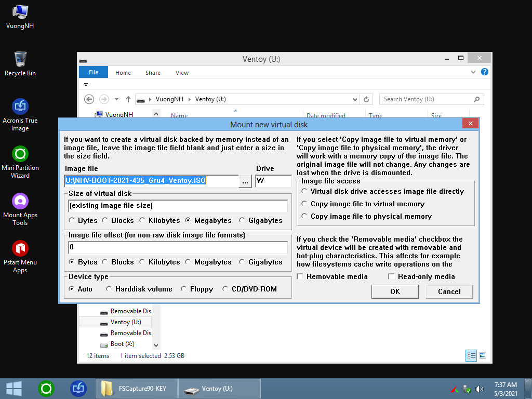Open the View ribbon tab
The height and width of the screenshot is (399, 532).
(182, 73)
